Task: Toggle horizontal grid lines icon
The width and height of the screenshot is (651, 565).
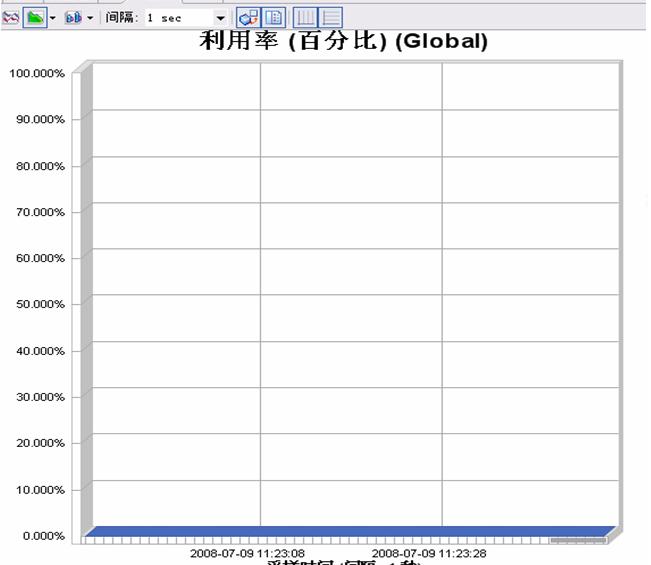Action: click(x=330, y=18)
